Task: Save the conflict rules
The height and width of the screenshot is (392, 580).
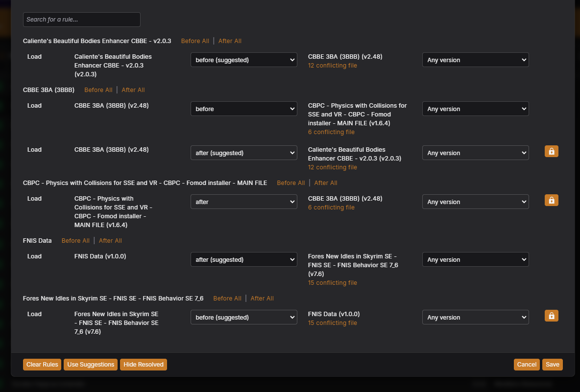Action: tap(552, 365)
